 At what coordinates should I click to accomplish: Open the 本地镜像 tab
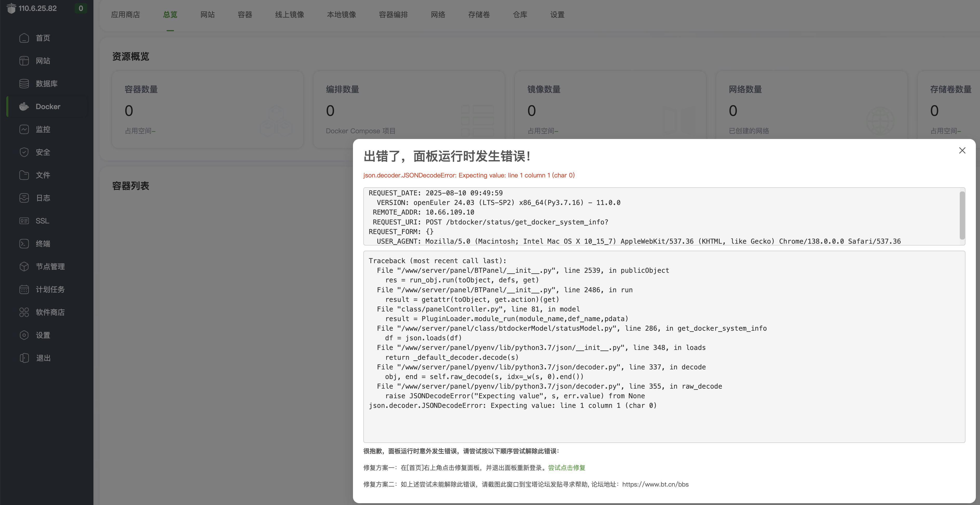click(341, 15)
